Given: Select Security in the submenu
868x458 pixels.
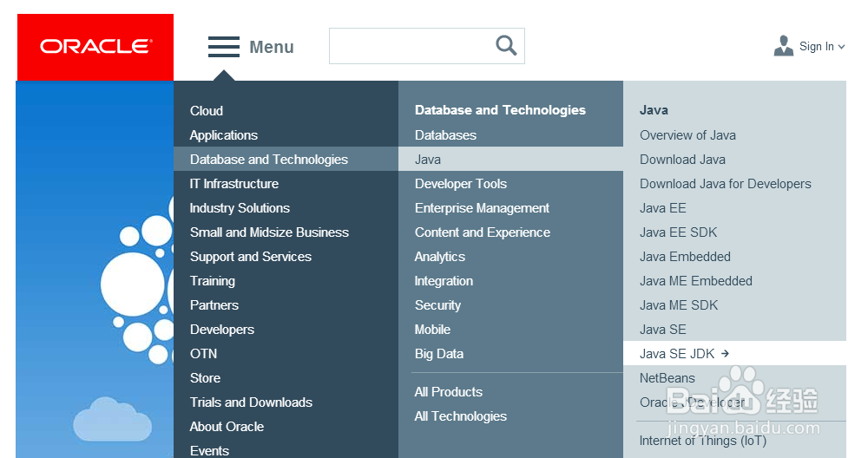Looking at the screenshot, I should click(437, 305).
